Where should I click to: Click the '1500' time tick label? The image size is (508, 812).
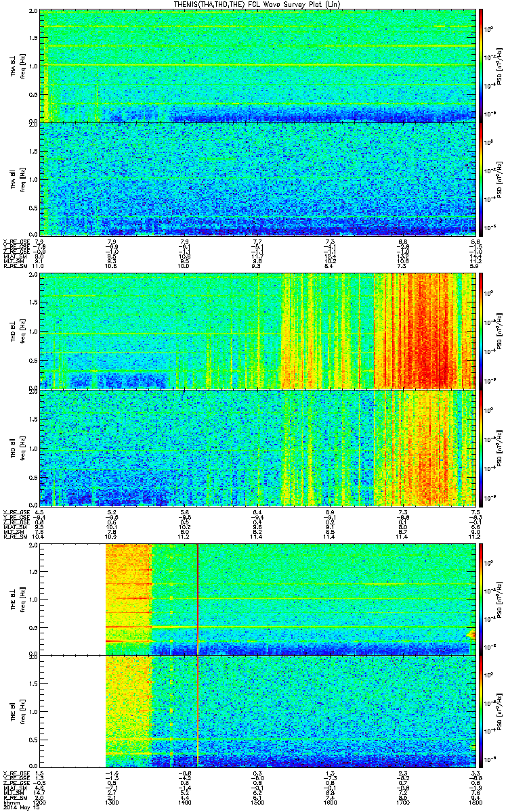click(257, 803)
